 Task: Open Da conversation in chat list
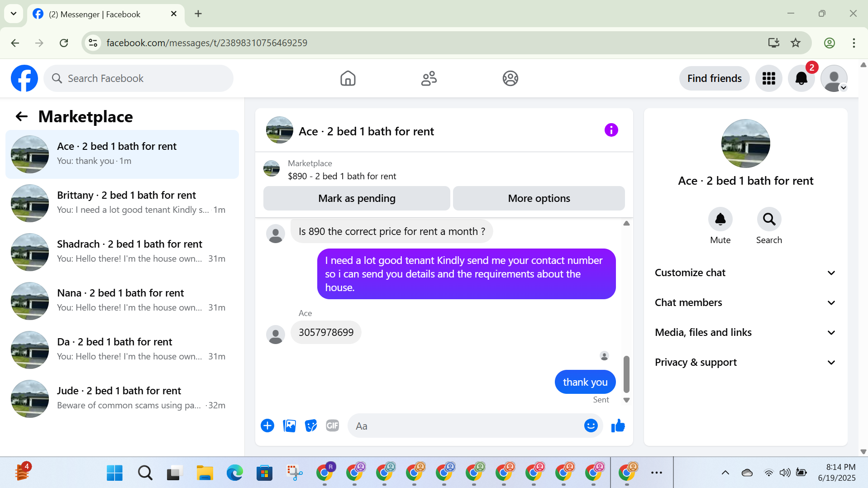click(x=122, y=350)
